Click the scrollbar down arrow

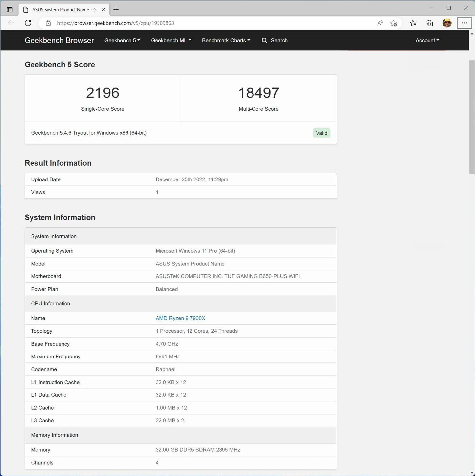pos(472,472)
